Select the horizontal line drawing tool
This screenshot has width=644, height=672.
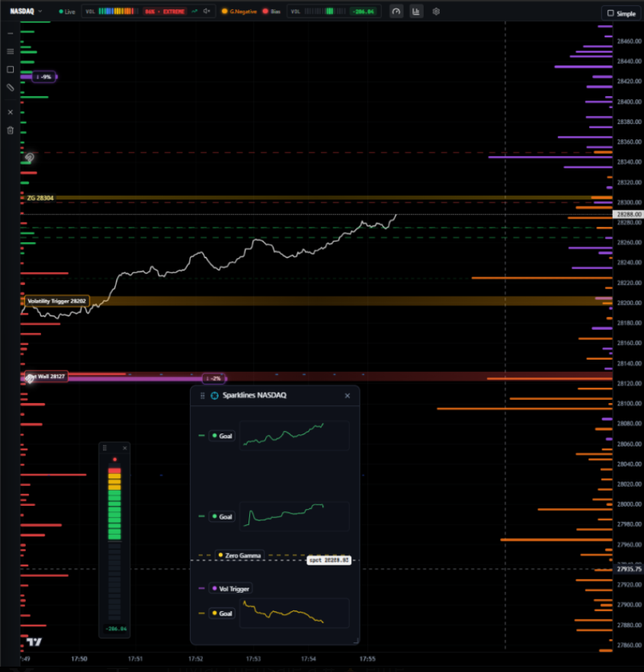click(11, 33)
